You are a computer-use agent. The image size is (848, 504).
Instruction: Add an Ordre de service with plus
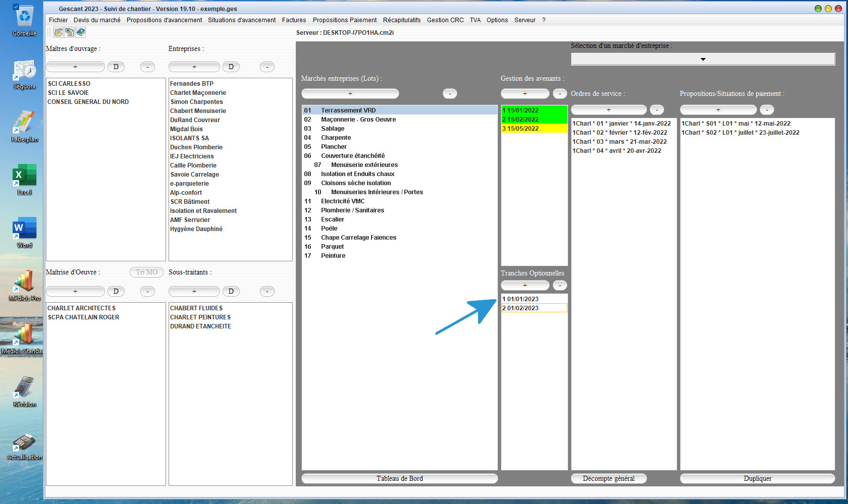click(x=609, y=109)
